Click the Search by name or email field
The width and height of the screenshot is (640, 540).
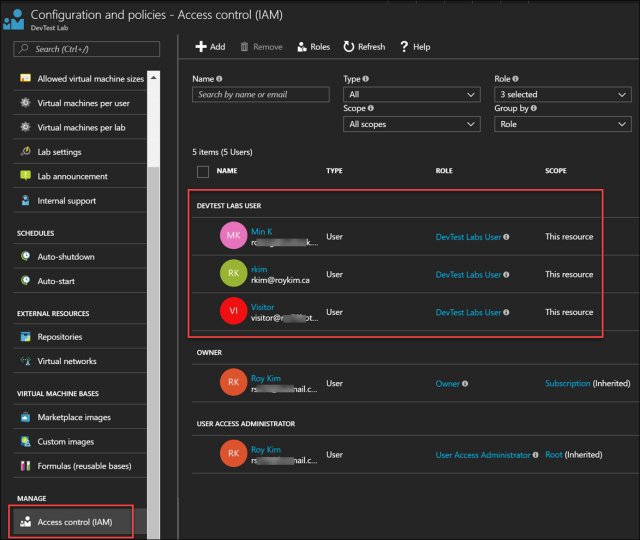[x=260, y=94]
